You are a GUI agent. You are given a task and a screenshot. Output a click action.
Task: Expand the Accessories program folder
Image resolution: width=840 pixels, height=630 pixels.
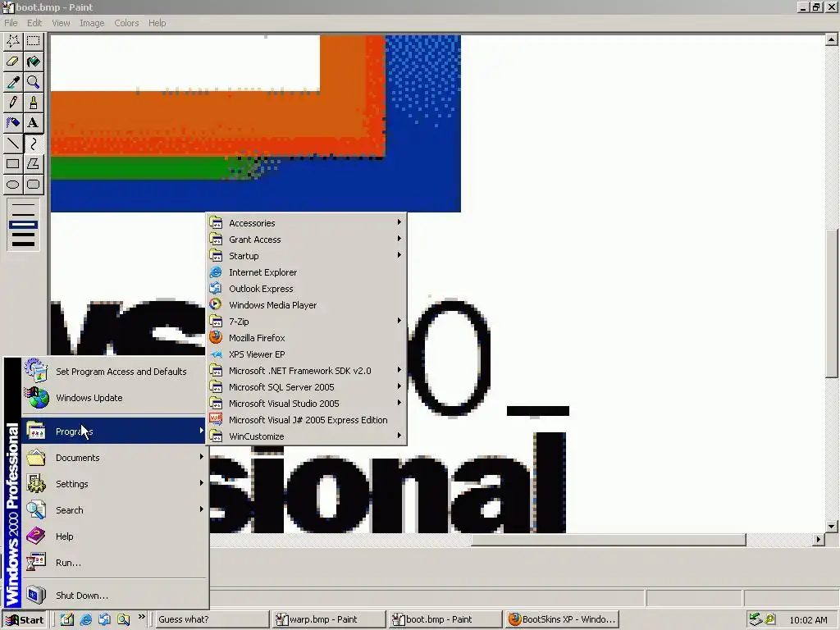click(306, 223)
